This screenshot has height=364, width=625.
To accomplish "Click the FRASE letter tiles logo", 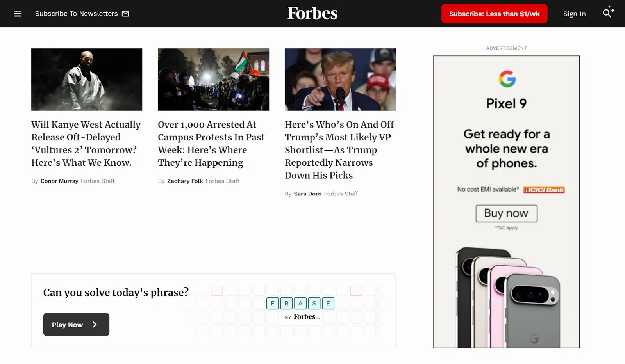I will pos(300,303).
